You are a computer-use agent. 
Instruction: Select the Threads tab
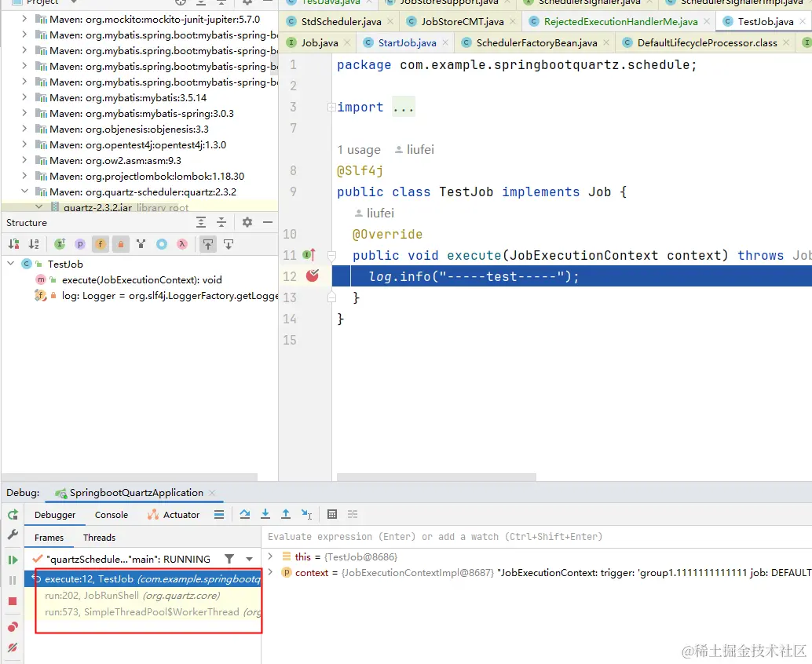click(x=100, y=537)
